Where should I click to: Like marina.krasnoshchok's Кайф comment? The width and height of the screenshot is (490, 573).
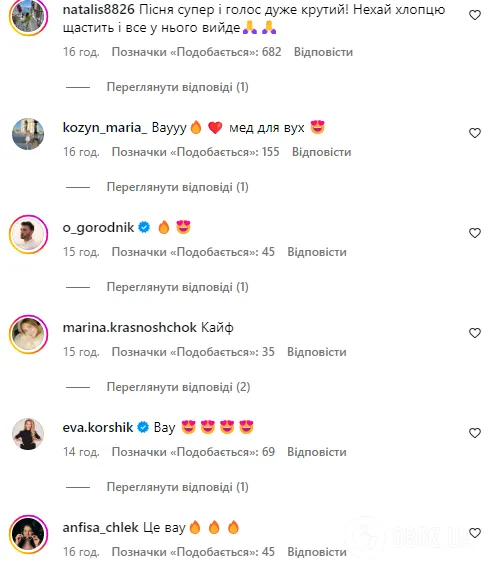[474, 333]
